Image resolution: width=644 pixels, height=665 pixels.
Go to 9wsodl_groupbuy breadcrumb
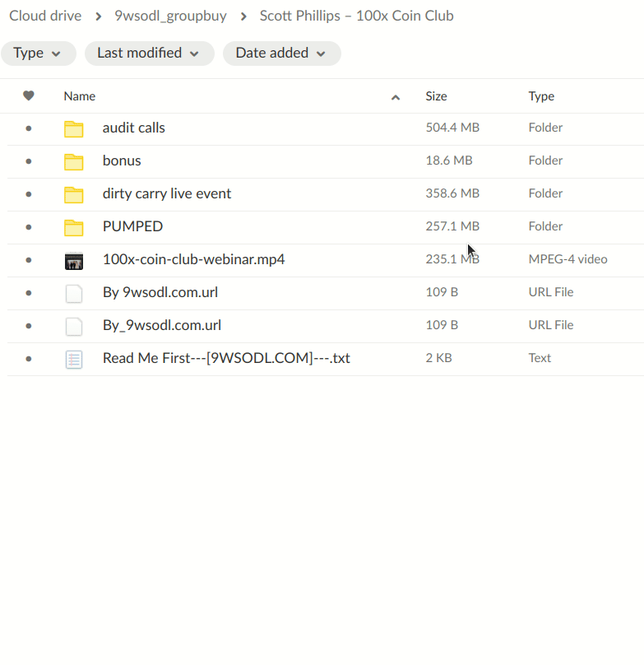coord(170,16)
